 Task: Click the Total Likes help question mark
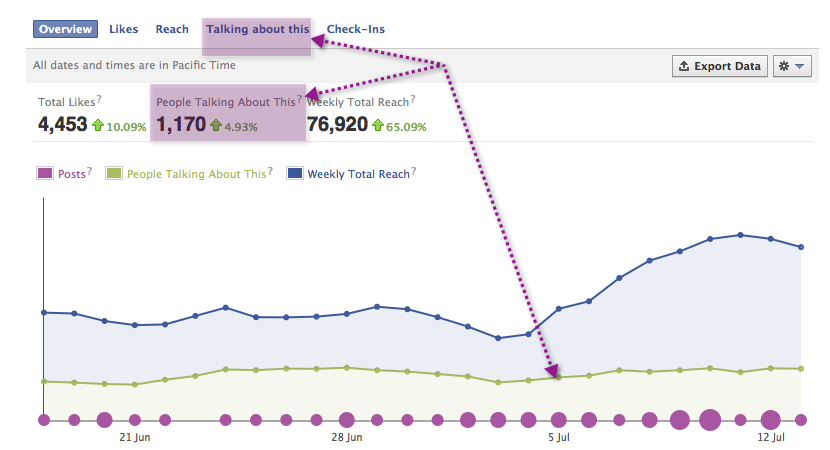point(100,99)
